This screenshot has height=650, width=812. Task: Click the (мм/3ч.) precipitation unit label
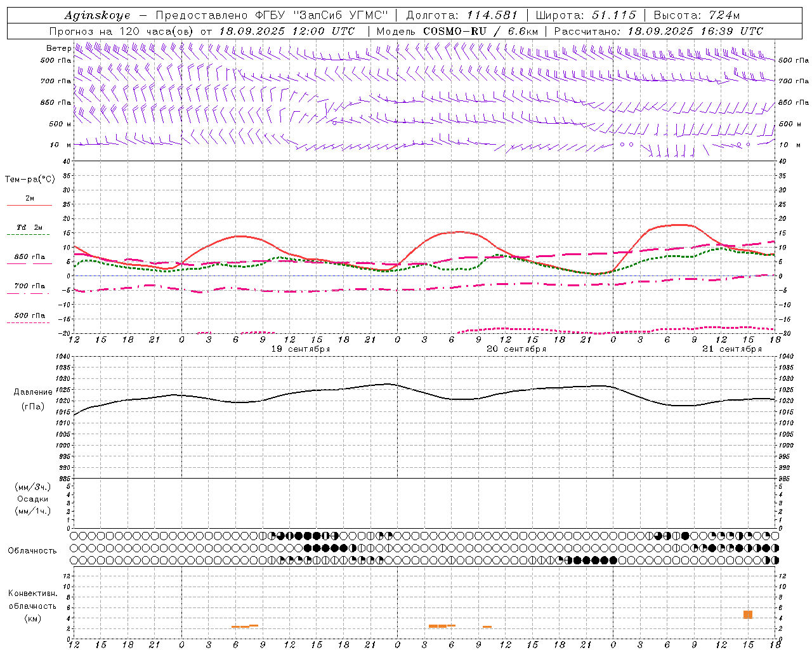pyautogui.click(x=33, y=487)
